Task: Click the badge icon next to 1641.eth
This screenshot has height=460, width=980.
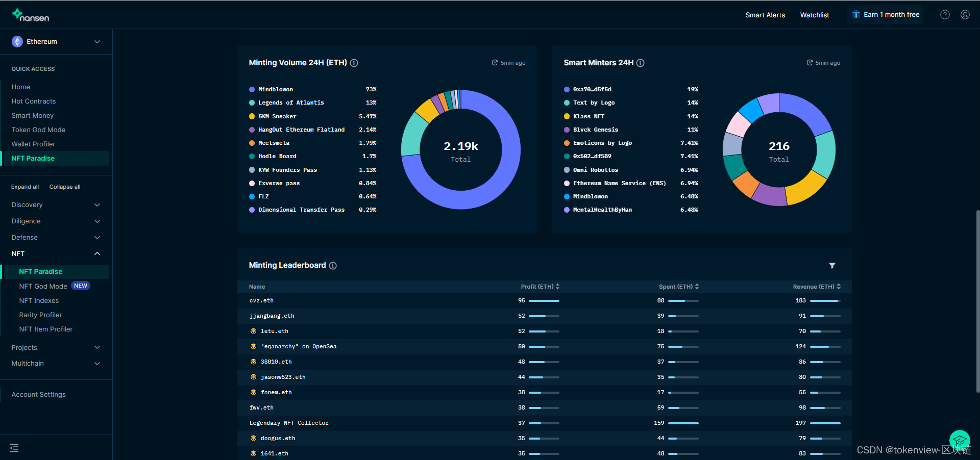Action: click(253, 453)
